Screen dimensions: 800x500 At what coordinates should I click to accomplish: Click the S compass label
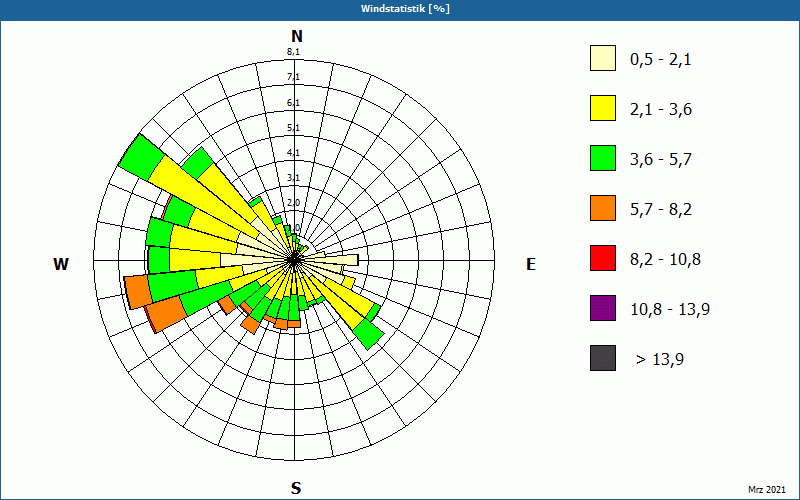tap(296, 488)
